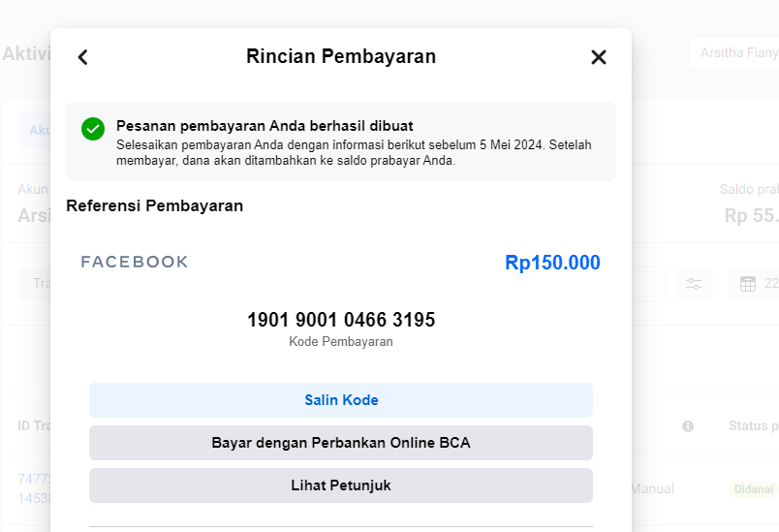The height and width of the screenshot is (532, 779).
Task: Open the filter sliders icon
Action: (x=694, y=284)
